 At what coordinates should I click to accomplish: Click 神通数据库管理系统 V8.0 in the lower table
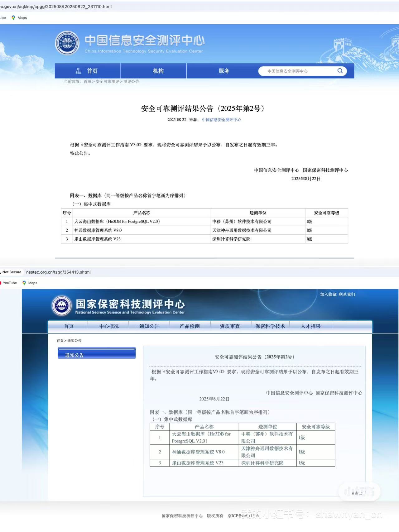pos(198,452)
